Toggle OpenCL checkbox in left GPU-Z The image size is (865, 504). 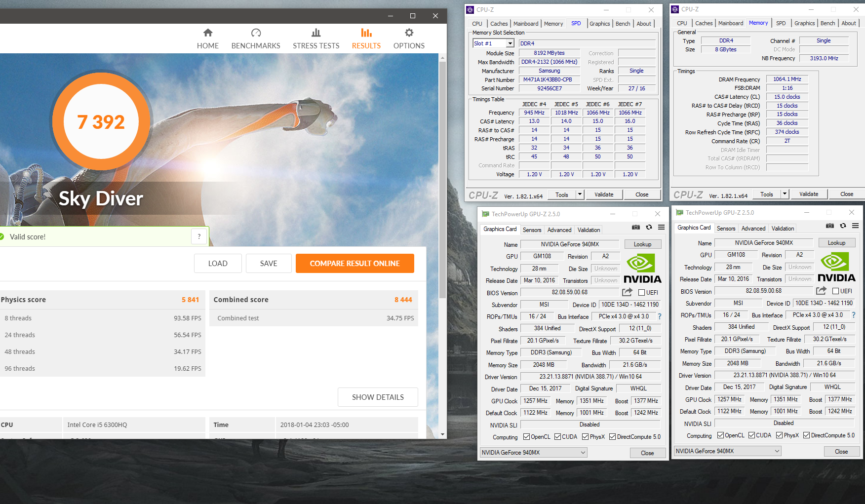(526, 437)
